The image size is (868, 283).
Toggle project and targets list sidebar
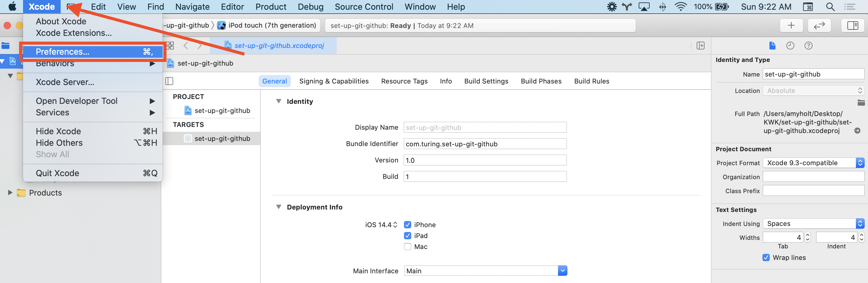pos(169,81)
